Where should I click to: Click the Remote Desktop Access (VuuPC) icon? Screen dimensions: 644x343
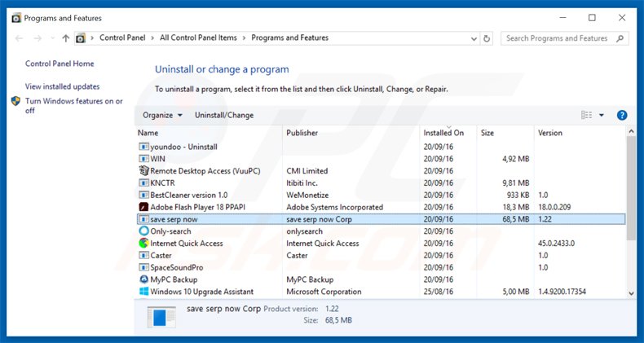tap(143, 170)
